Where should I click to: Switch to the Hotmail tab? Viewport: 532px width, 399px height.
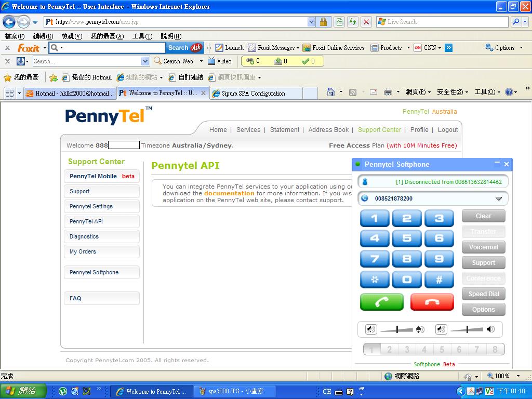point(70,94)
